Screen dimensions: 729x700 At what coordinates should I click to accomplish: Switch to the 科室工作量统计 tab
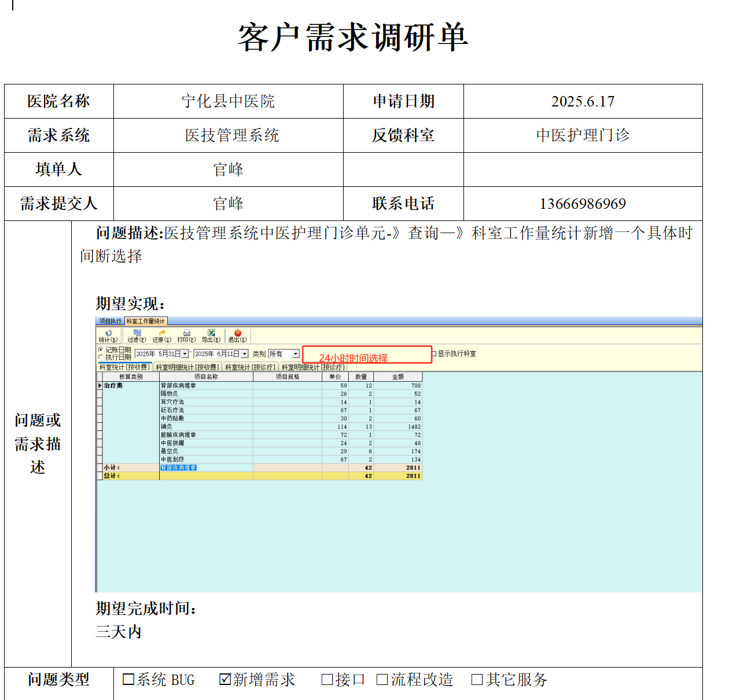(x=146, y=321)
